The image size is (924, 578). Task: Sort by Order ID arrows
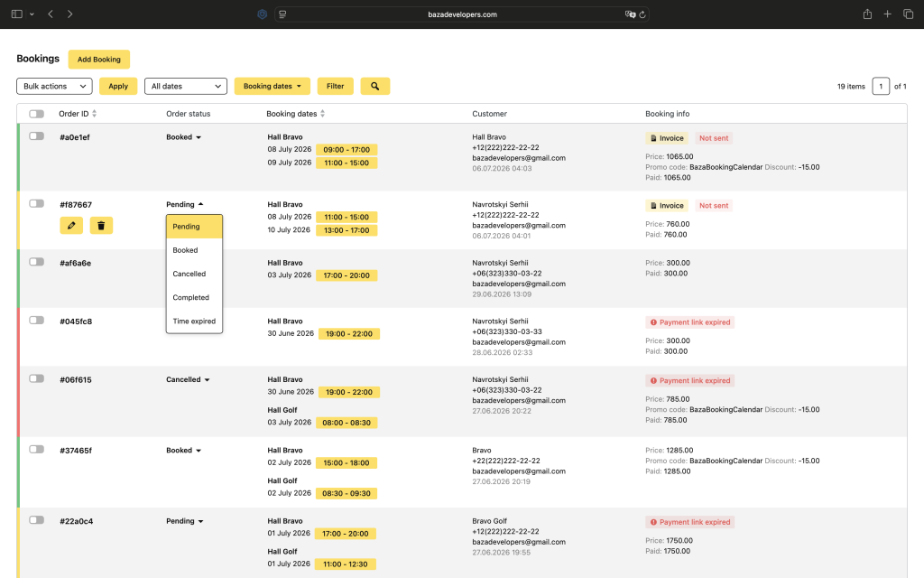(x=94, y=114)
